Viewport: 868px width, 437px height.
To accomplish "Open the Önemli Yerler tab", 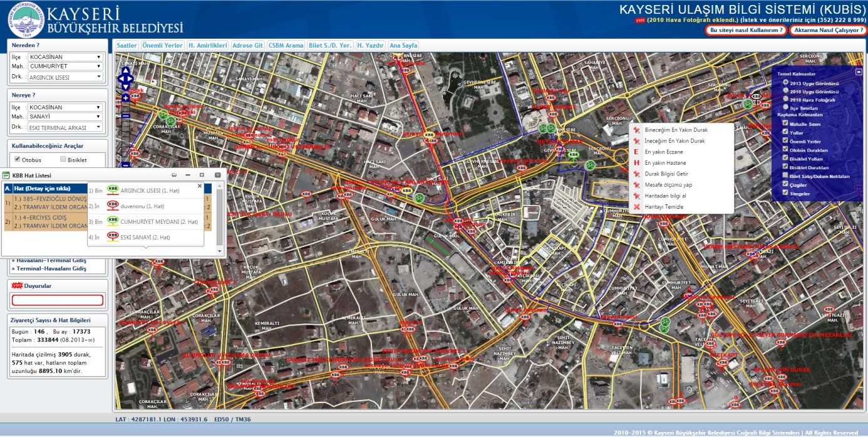I will [x=163, y=45].
